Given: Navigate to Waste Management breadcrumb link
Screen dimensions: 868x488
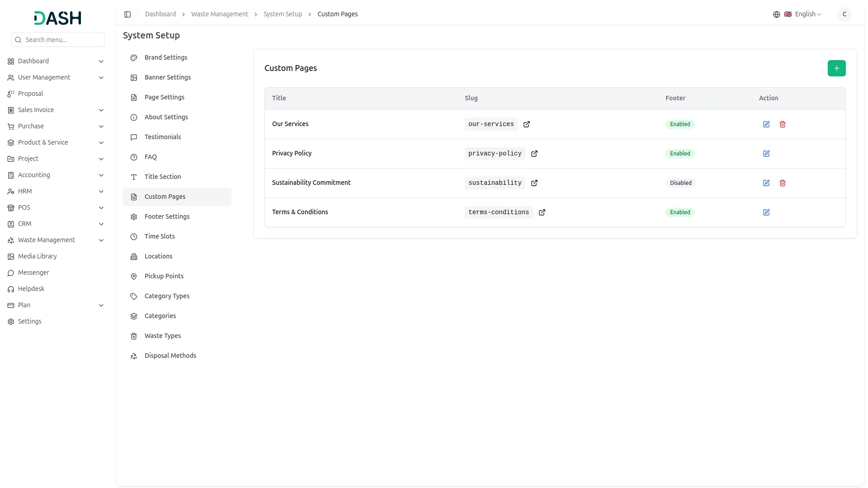Looking at the screenshot, I should [219, 14].
